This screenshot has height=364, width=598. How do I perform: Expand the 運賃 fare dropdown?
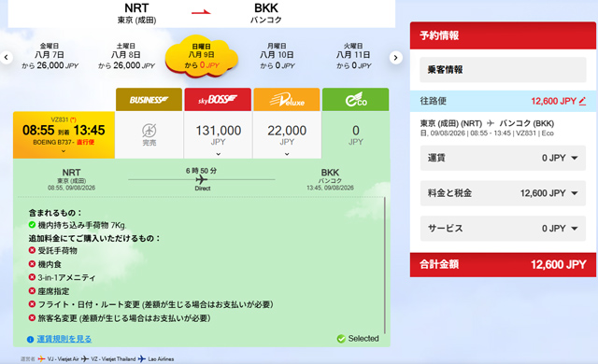tap(503, 158)
